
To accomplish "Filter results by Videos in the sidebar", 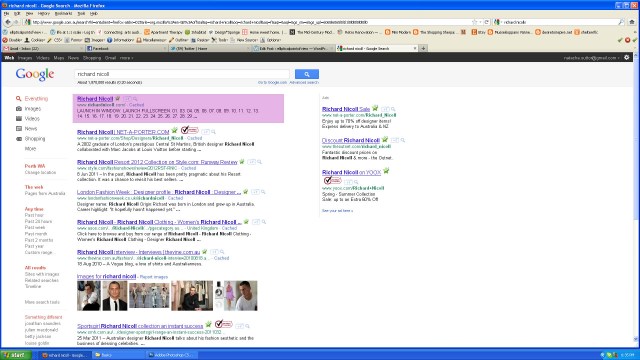I will click(x=32, y=118).
